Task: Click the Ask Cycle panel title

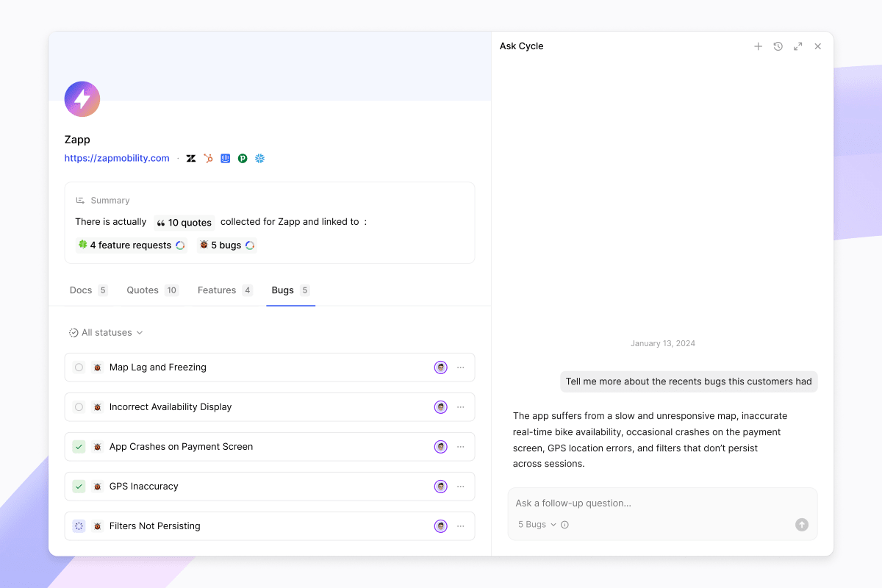Action: (x=522, y=46)
